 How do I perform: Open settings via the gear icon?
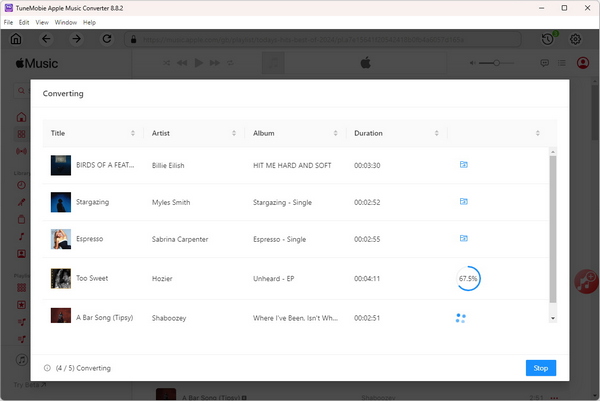575,39
